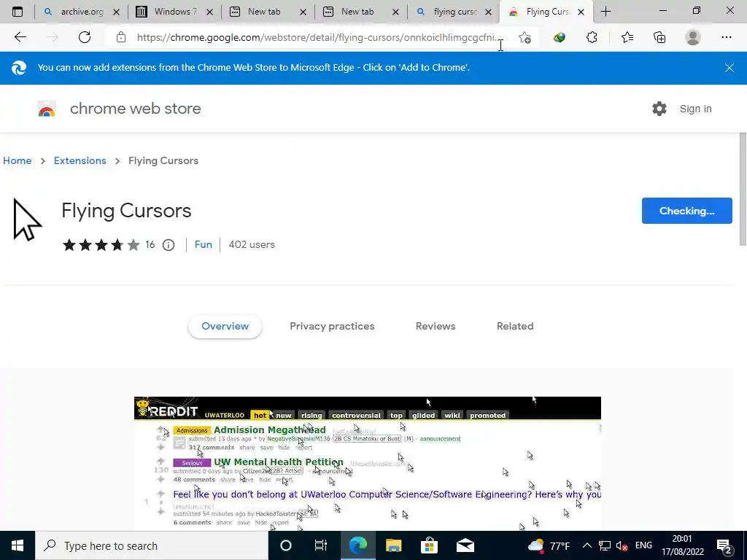Open the Privacy practices tab
The image size is (747, 560).
coord(332,326)
